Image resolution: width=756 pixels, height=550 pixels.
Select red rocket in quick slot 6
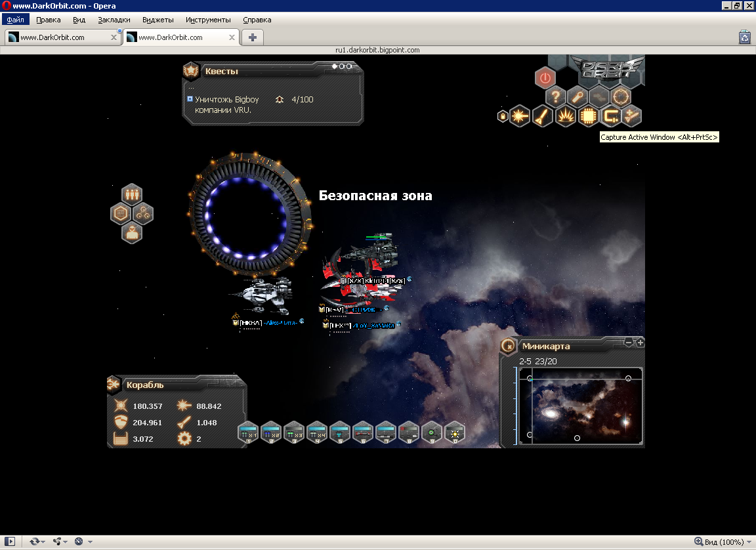pos(362,433)
